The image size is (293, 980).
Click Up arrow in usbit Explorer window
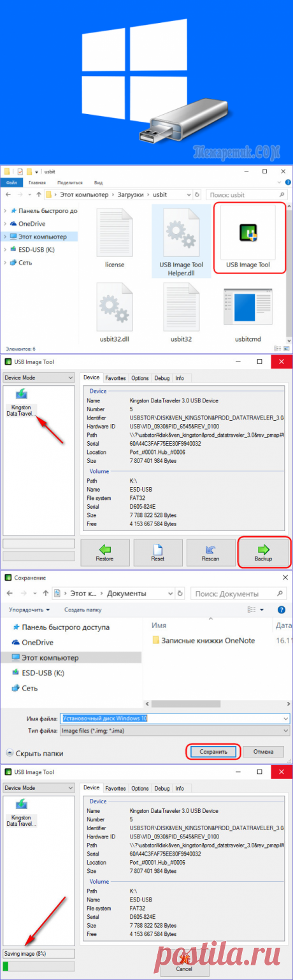[x=39, y=194]
